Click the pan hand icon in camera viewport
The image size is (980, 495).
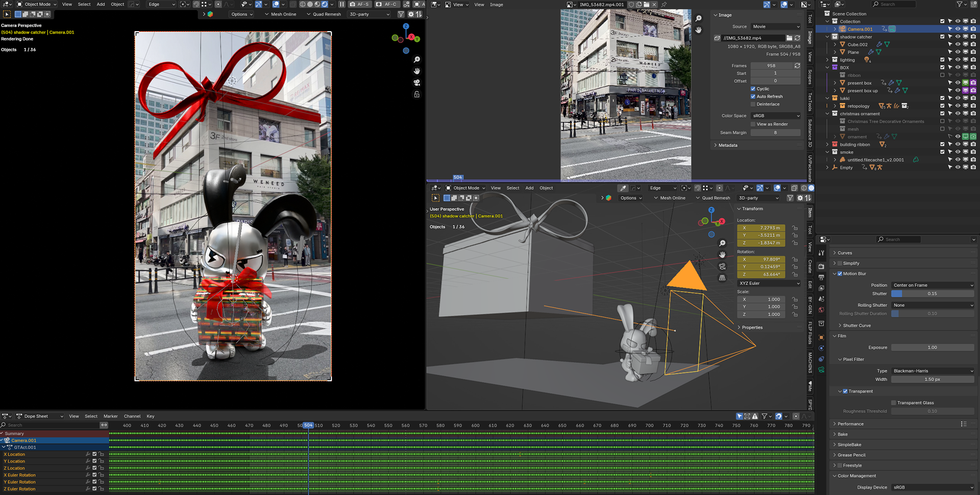coord(417,71)
